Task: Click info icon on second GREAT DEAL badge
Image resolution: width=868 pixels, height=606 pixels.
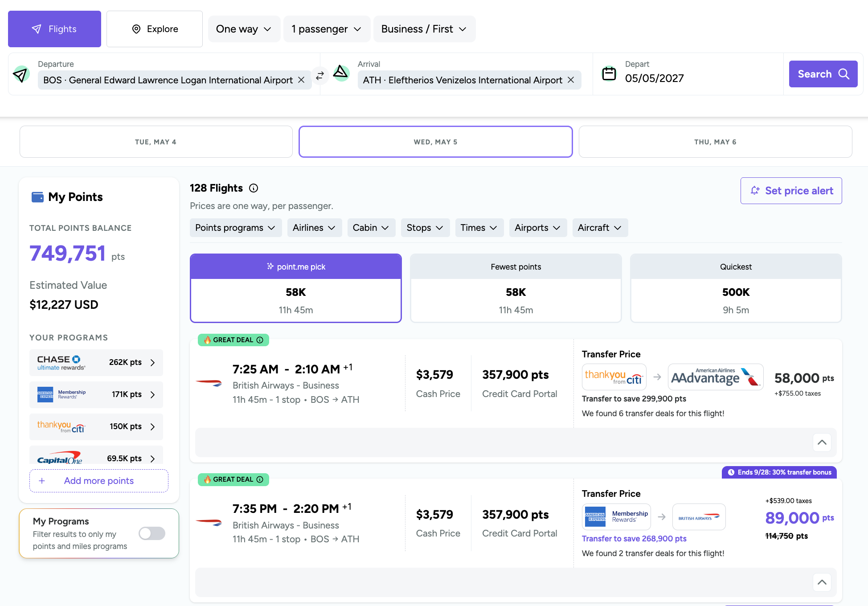Action: pyautogui.click(x=260, y=479)
